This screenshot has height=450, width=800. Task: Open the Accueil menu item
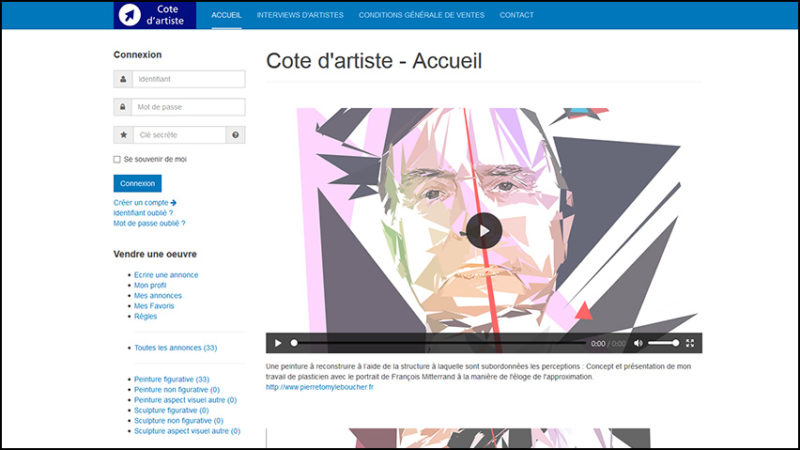[x=227, y=15]
